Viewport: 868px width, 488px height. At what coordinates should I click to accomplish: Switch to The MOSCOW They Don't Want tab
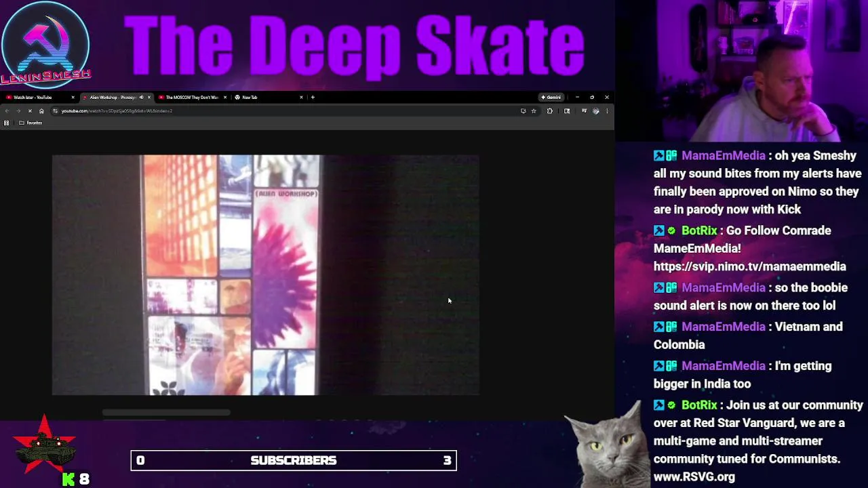(x=191, y=97)
